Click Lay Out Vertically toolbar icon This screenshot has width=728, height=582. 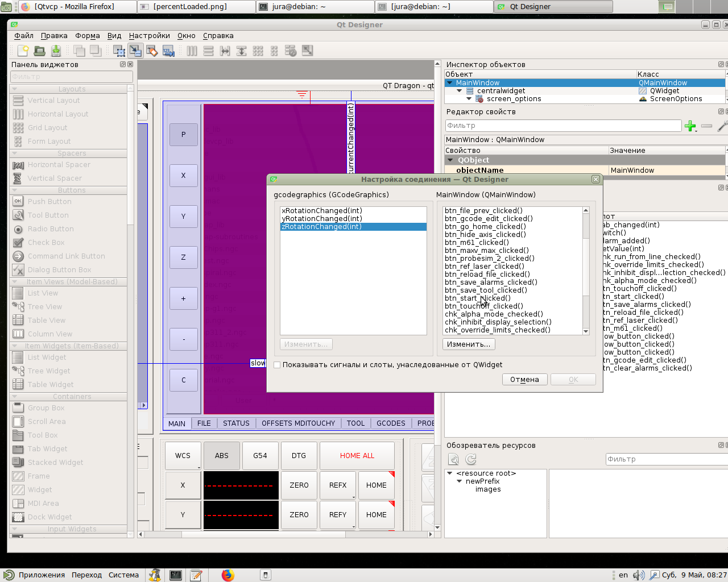(209, 51)
